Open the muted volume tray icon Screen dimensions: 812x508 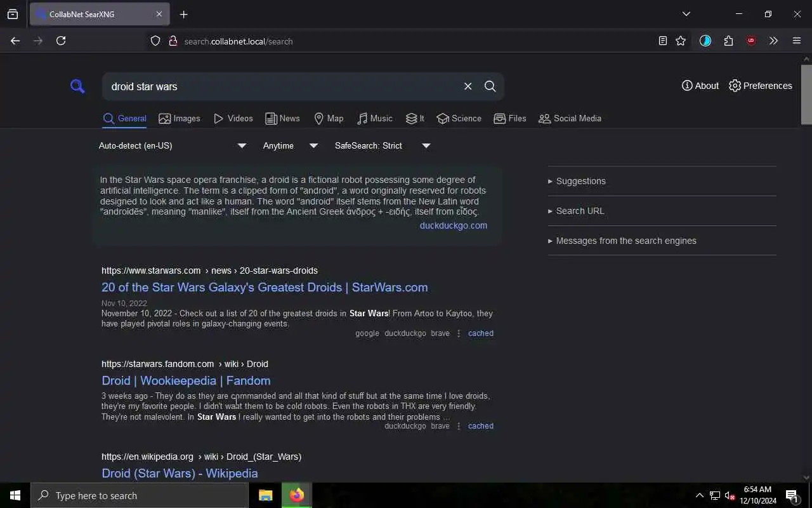tap(730, 495)
